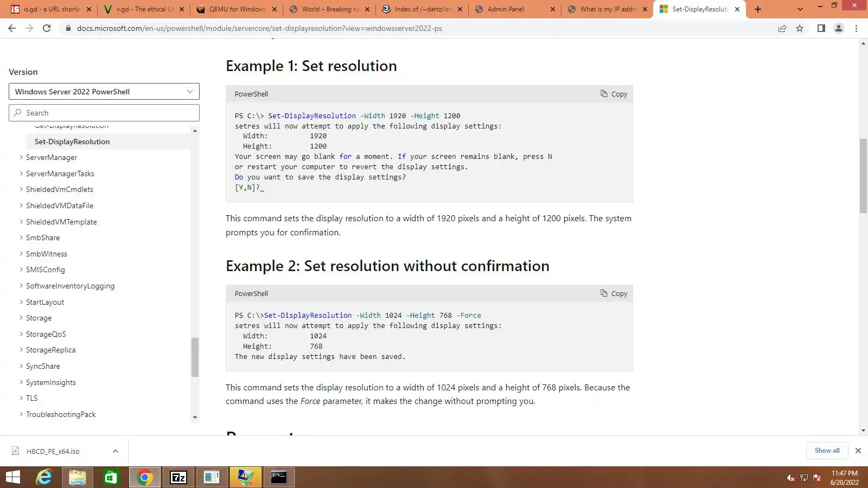Open the StorageQoS module entry

(46, 334)
